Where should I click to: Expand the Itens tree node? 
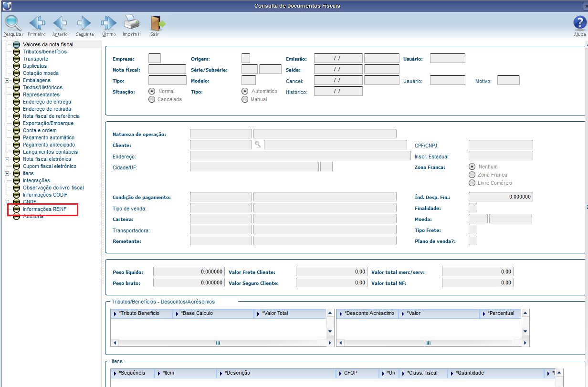tap(7, 174)
